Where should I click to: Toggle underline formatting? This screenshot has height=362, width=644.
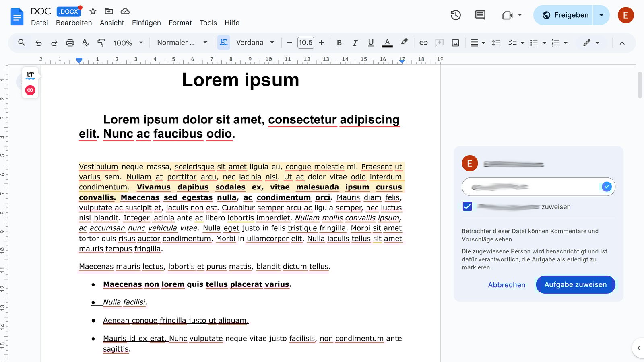coord(370,43)
